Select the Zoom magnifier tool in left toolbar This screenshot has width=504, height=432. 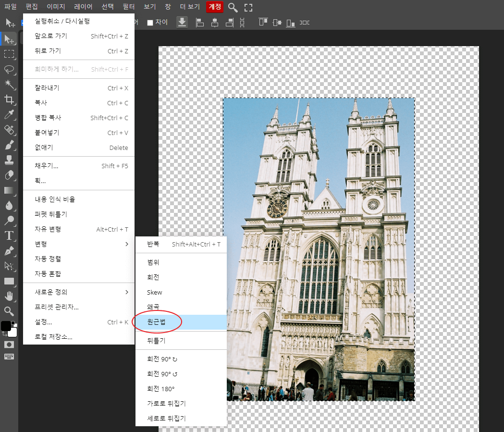(9, 311)
